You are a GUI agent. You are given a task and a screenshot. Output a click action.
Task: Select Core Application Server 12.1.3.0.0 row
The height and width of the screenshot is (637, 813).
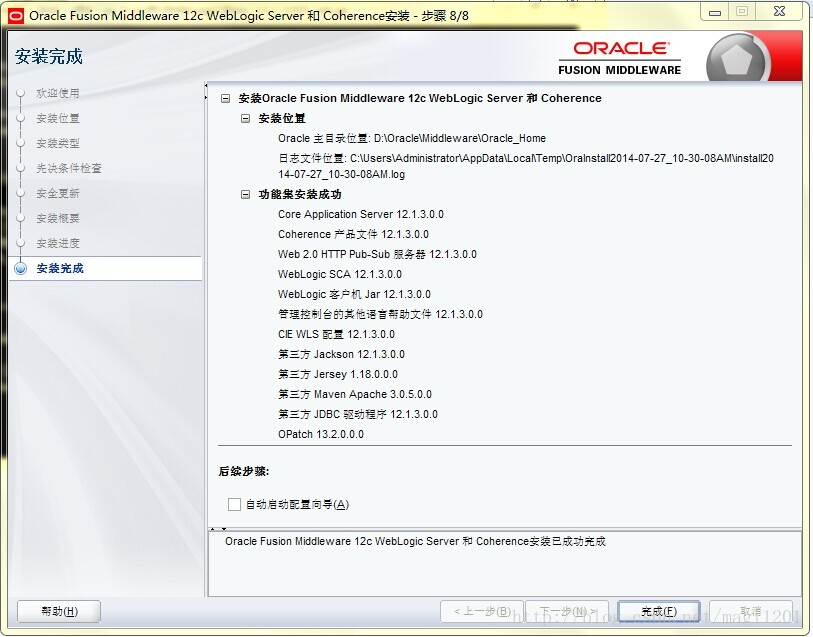361,214
